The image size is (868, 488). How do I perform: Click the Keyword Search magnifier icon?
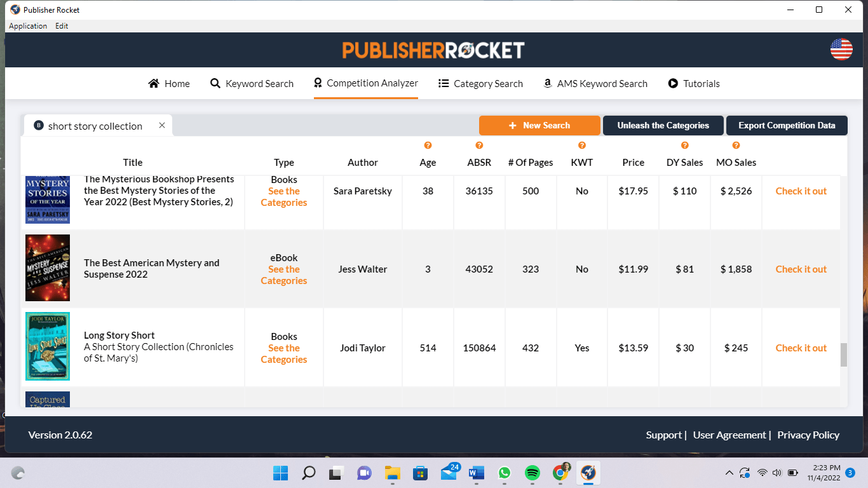[215, 83]
